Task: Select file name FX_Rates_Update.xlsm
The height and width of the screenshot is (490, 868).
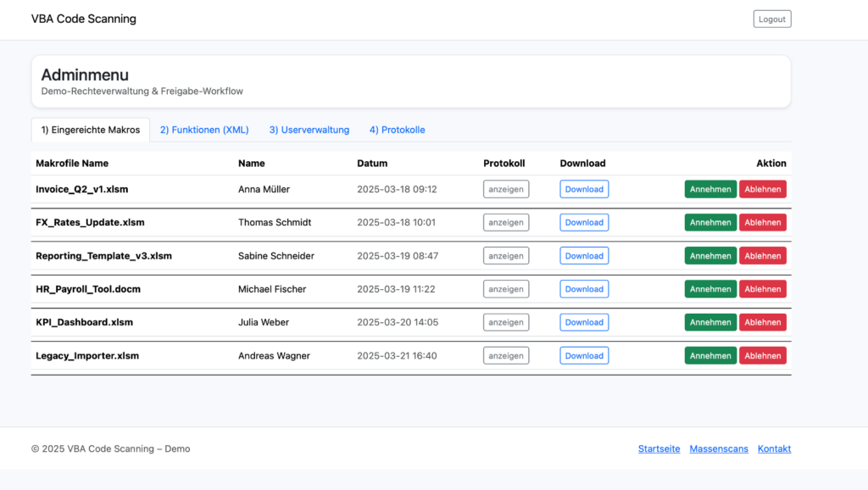Action: (x=90, y=222)
